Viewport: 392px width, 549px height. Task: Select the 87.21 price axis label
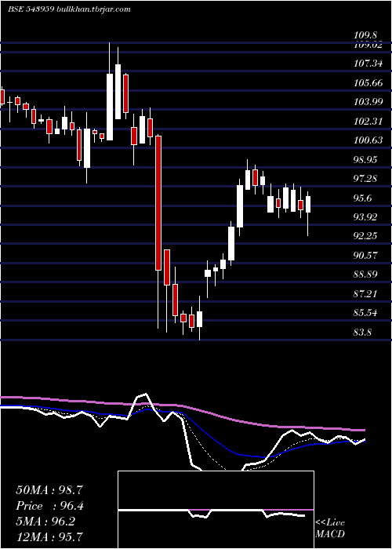click(x=365, y=293)
